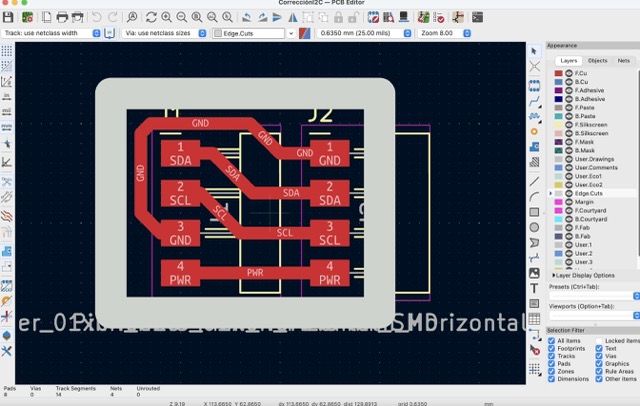Image resolution: width=640 pixels, height=406 pixels.
Task: Uncheck All items in Selection Filter
Action: [x=551, y=341]
